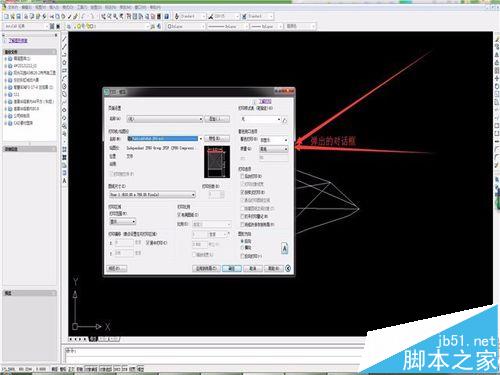Click the Help icon in Standard toolbar

167,16
